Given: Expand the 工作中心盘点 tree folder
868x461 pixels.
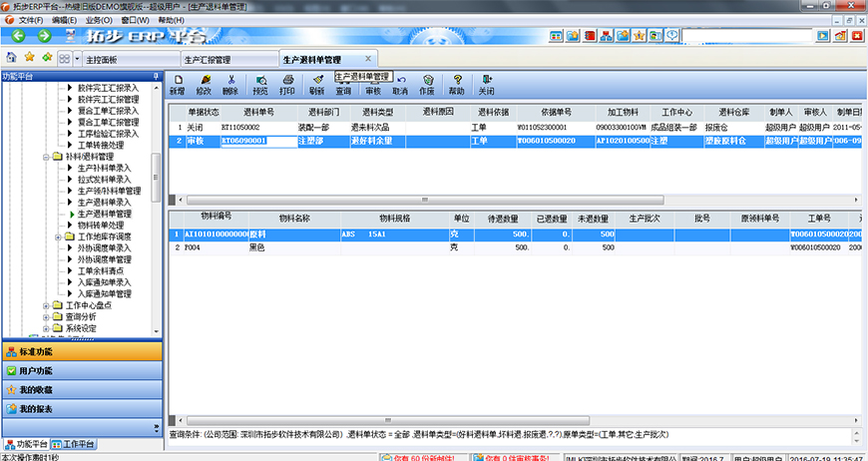Looking at the screenshot, I should coord(46,305).
